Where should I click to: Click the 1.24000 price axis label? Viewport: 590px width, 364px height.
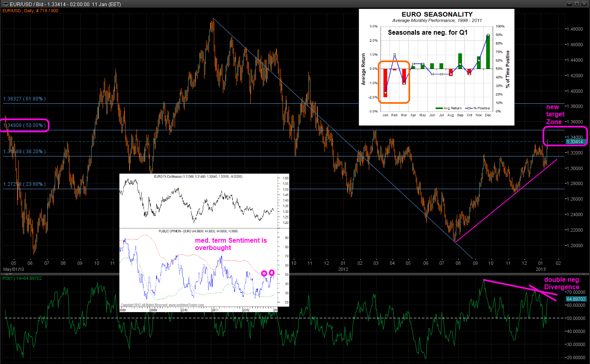pyautogui.click(x=574, y=215)
